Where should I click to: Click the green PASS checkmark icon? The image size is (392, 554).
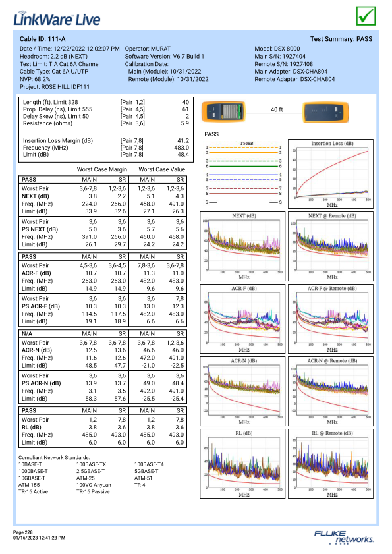pos(366,16)
